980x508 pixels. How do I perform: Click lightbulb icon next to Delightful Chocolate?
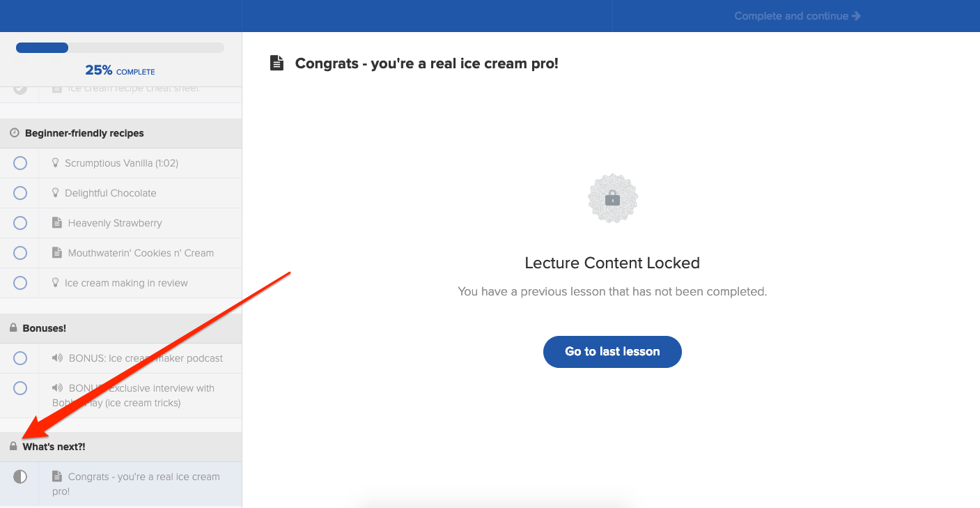[x=56, y=193]
